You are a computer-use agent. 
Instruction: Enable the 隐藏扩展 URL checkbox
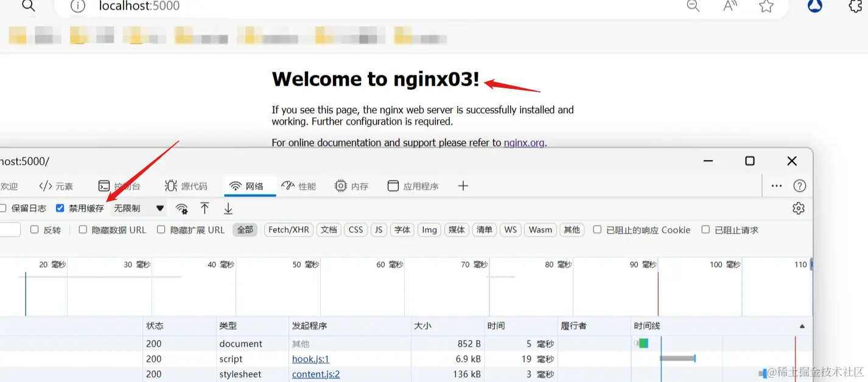pos(161,229)
